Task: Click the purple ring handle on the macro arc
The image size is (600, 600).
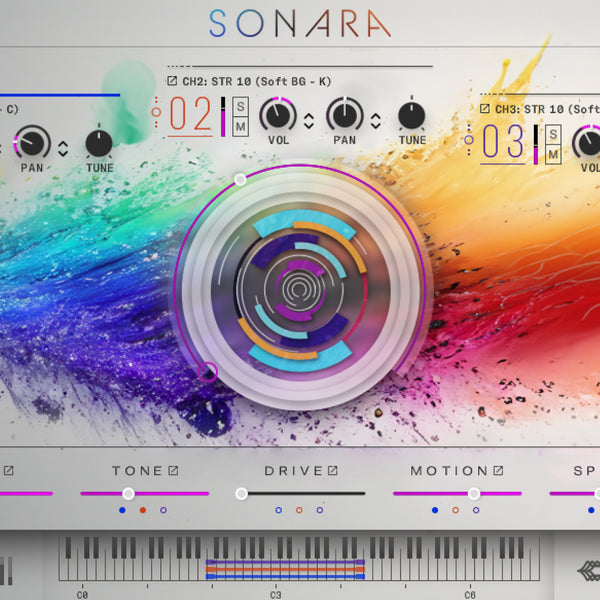Action: [208, 372]
